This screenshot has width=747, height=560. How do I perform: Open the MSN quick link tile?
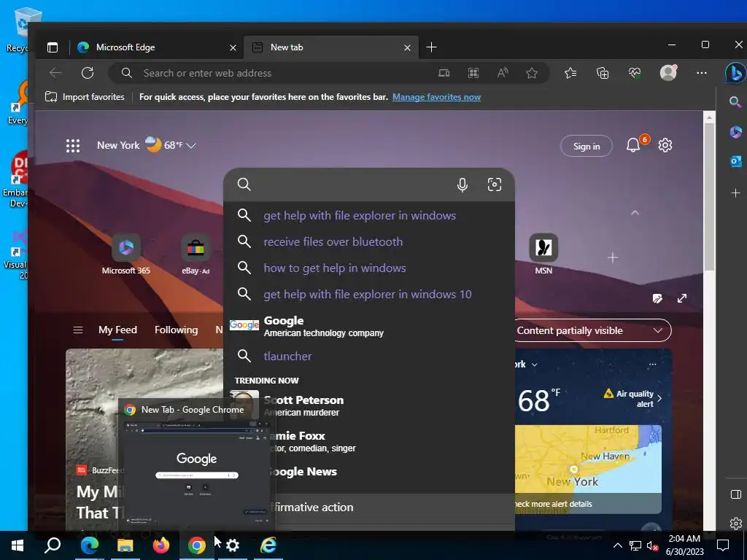point(543,254)
